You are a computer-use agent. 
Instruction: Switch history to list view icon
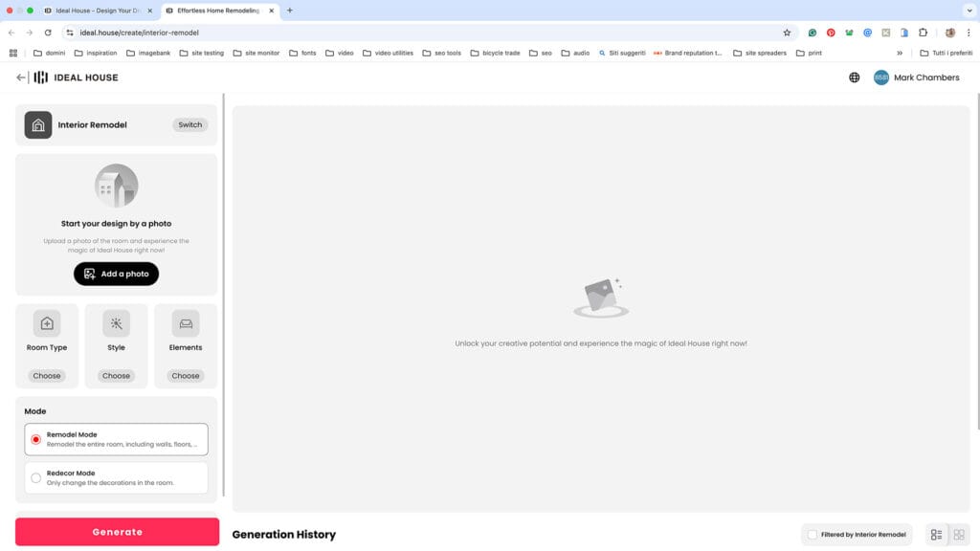936,535
